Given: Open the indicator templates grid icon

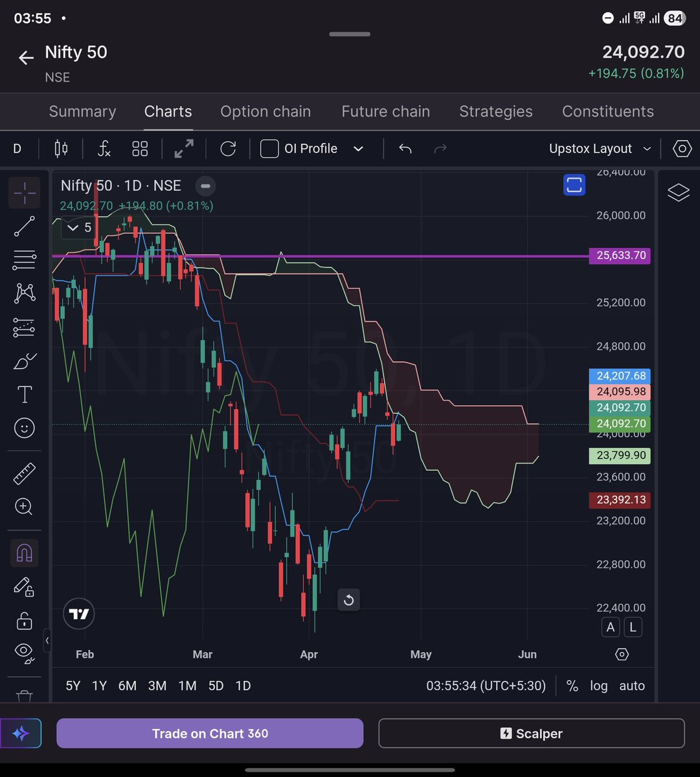Looking at the screenshot, I should 140,149.
